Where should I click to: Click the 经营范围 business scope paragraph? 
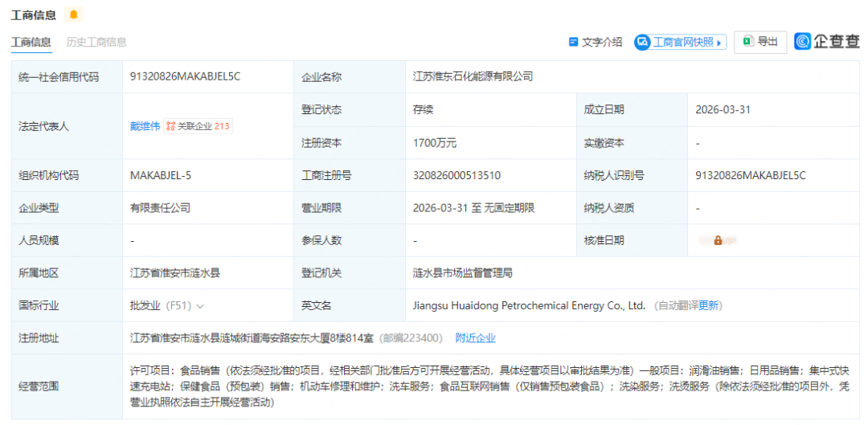click(x=492, y=386)
